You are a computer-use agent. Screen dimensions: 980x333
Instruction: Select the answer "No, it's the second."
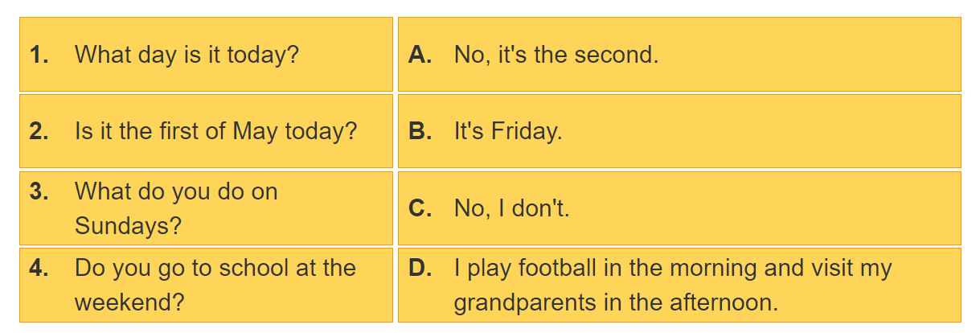coord(556,55)
